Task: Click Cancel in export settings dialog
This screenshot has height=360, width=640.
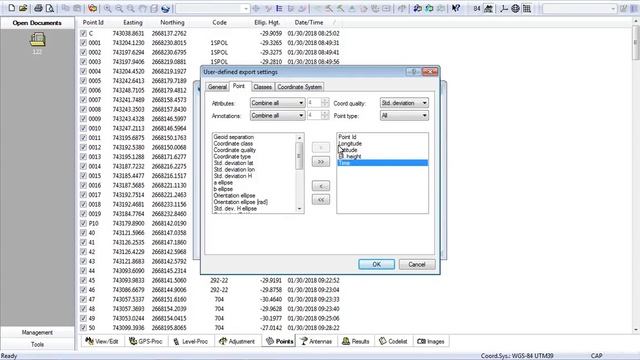Action: pyautogui.click(x=417, y=264)
